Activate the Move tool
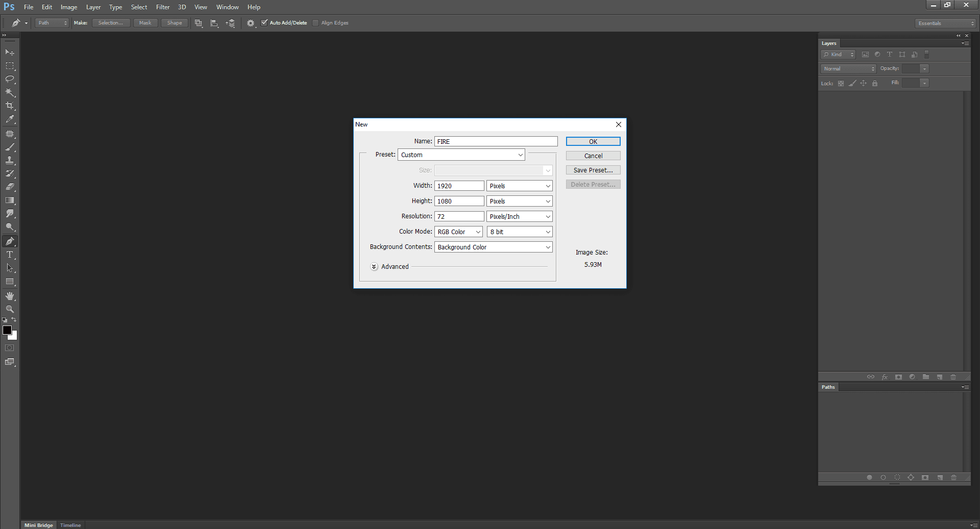Image resolution: width=980 pixels, height=529 pixels. 10,52
